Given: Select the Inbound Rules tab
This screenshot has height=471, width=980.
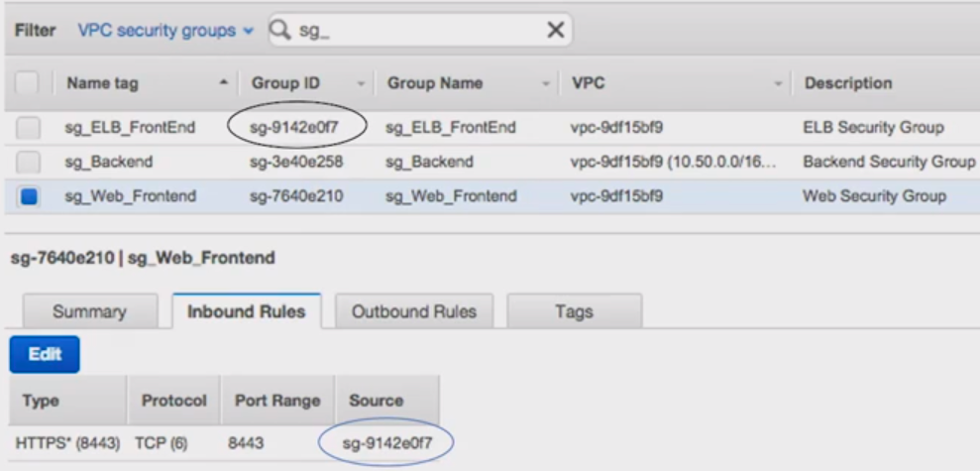Looking at the screenshot, I should point(247,311).
